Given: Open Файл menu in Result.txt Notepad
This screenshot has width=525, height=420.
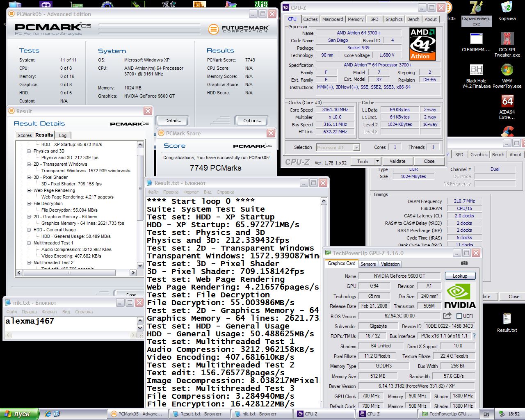Looking at the screenshot, I should point(153,192).
